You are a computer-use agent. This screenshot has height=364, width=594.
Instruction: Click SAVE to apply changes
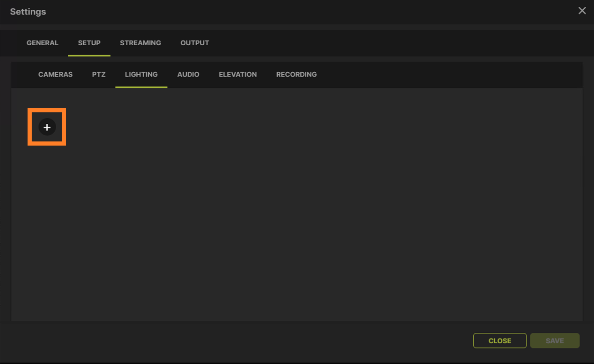pos(554,341)
